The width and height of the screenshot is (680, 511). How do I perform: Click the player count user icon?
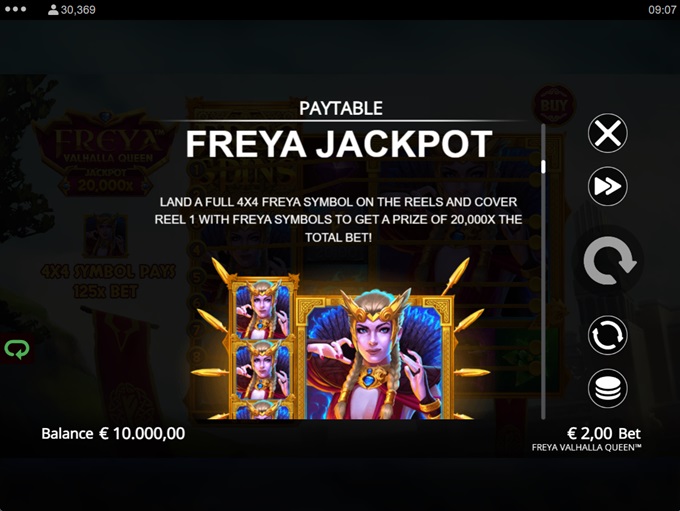pyautogui.click(x=53, y=10)
